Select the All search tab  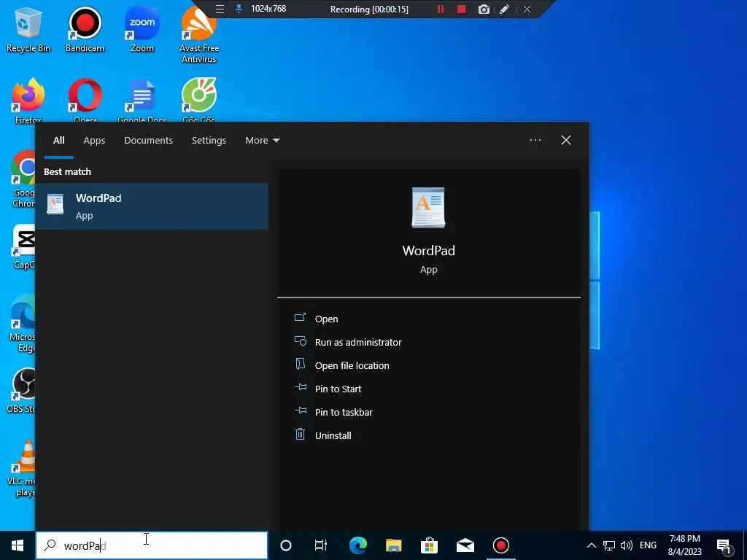point(58,141)
